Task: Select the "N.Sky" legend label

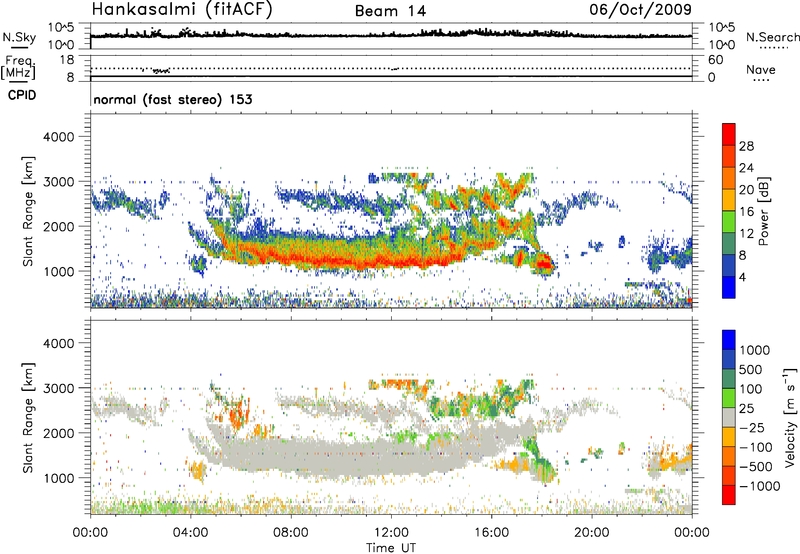Action: pyautogui.click(x=19, y=37)
